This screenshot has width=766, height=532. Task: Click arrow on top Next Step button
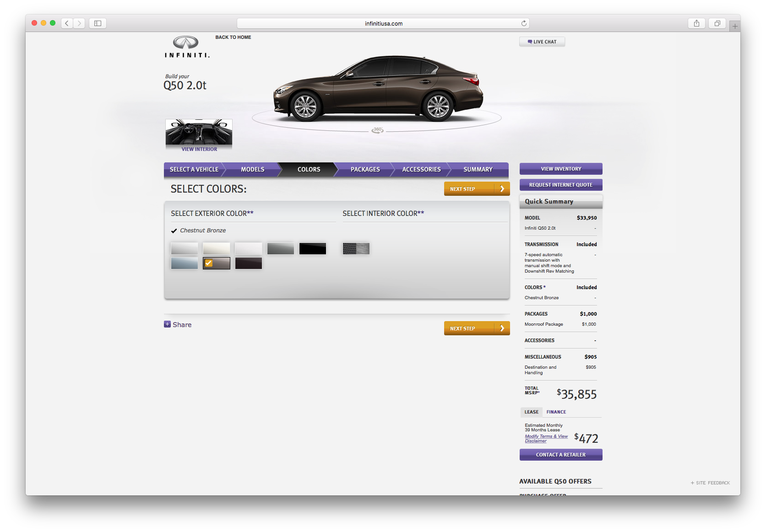pyautogui.click(x=502, y=189)
